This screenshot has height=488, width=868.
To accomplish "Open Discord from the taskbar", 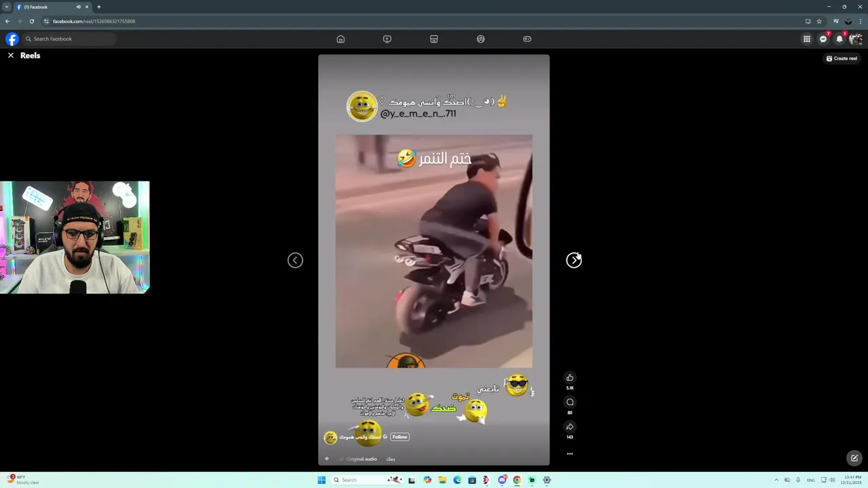I will pos(502,480).
